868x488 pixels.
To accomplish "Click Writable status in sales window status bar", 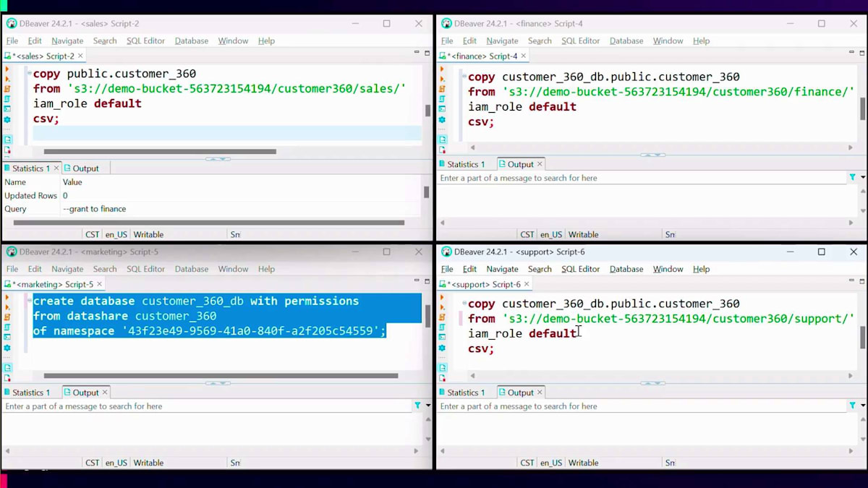I will pos(148,234).
